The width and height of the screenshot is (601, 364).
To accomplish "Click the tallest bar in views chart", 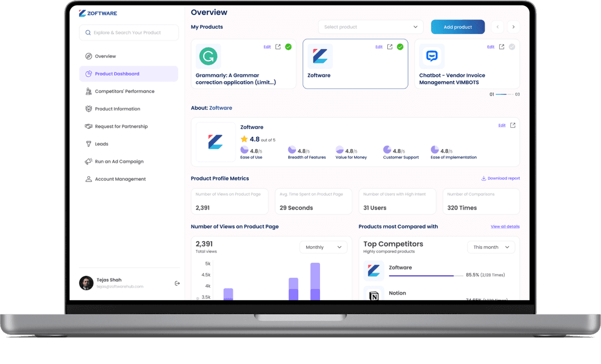I will (315, 281).
